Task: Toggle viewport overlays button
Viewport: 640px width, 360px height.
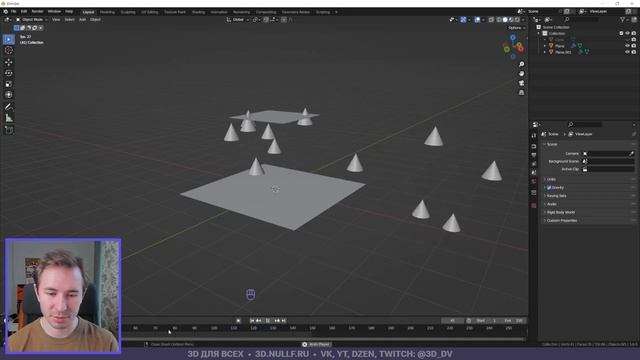Action: (x=477, y=20)
